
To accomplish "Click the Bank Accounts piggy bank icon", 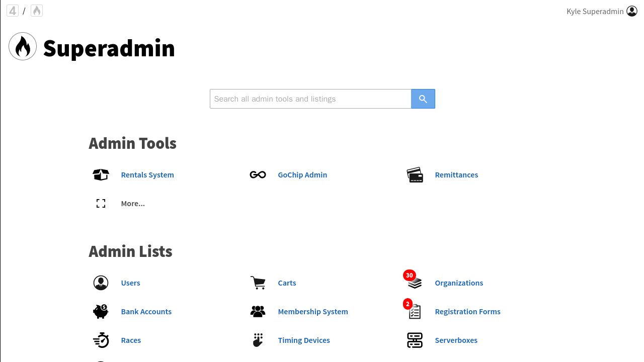I will 101,311.
